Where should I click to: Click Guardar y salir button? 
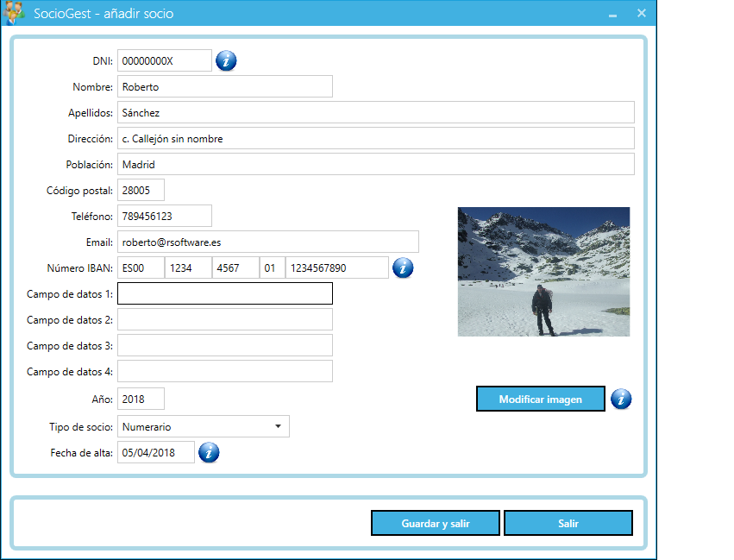point(436,523)
